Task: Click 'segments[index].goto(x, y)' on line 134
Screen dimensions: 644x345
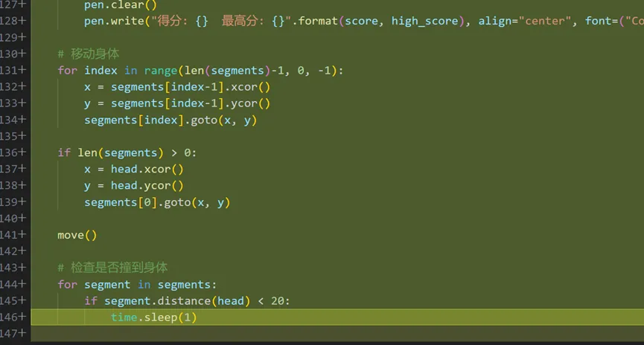Action: pyautogui.click(x=170, y=120)
